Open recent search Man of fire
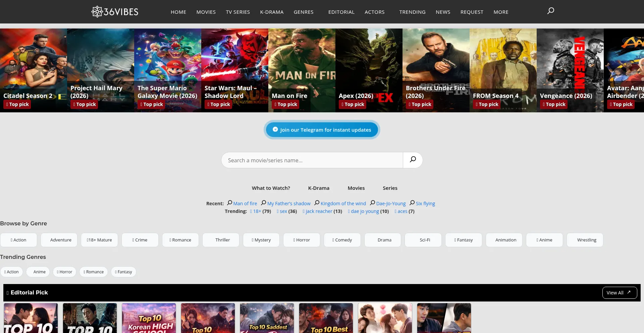The height and width of the screenshot is (333, 644). pos(245,204)
